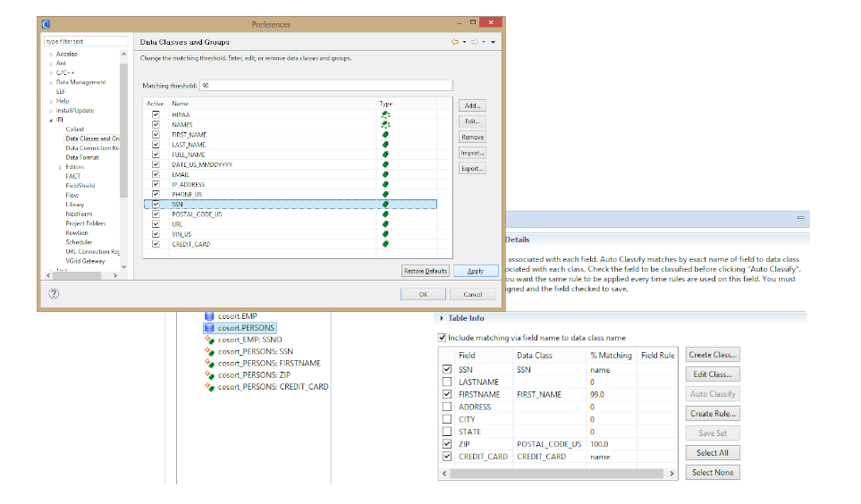This screenshot has height=504, width=861.
Task: Click the HIPAA group type icon
Action: (x=386, y=114)
